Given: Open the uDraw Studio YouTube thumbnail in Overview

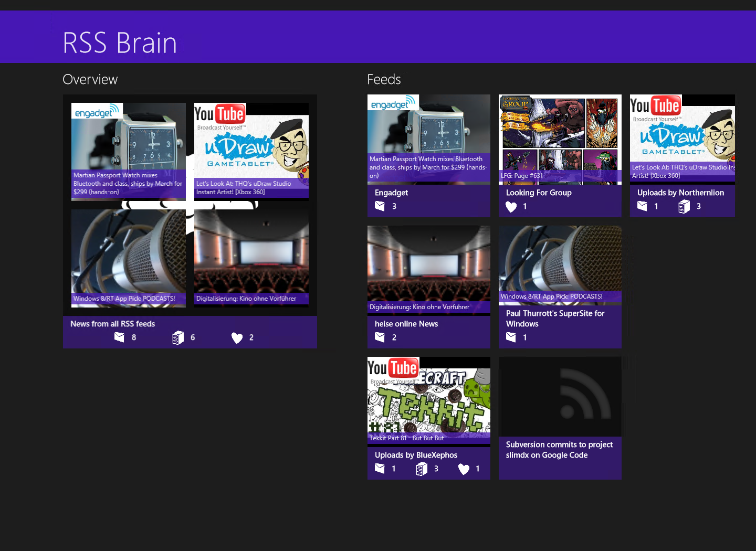Looking at the screenshot, I should pos(251,151).
